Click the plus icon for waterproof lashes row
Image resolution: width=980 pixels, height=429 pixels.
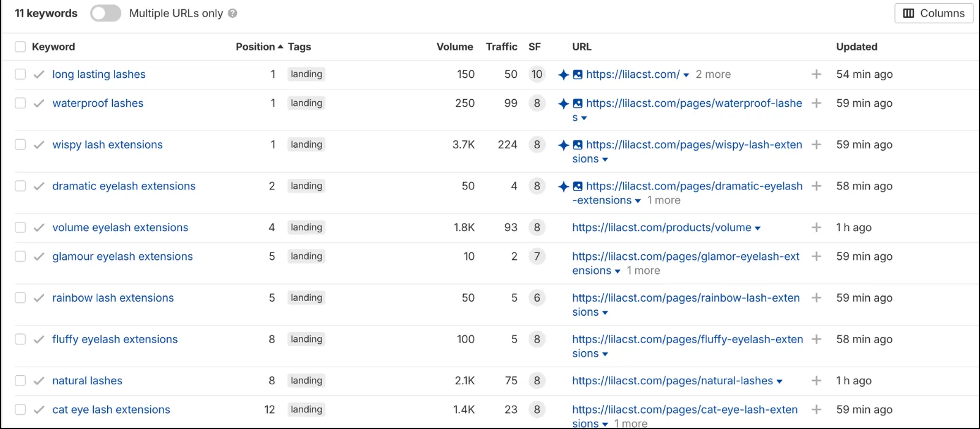click(816, 103)
